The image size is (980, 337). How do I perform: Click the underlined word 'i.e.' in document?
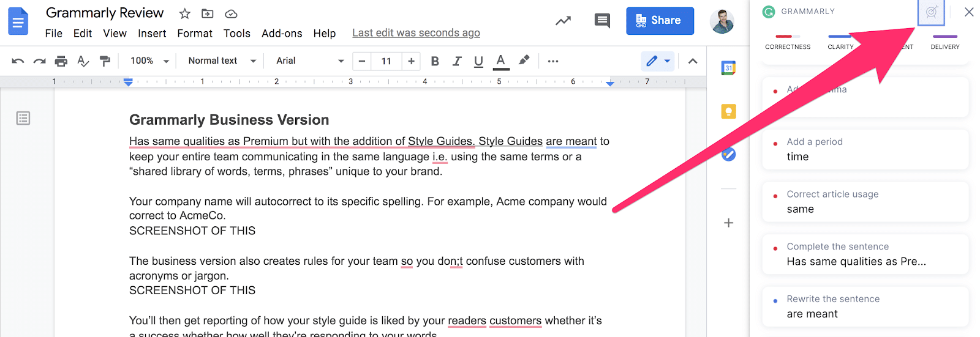point(440,157)
